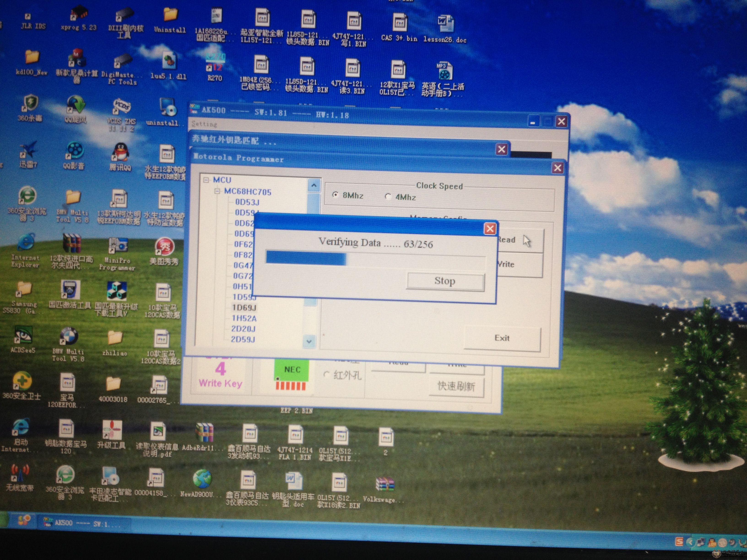Select 2D59J in the MCU tree
Viewport: 747px width, 560px height.
pyautogui.click(x=243, y=339)
